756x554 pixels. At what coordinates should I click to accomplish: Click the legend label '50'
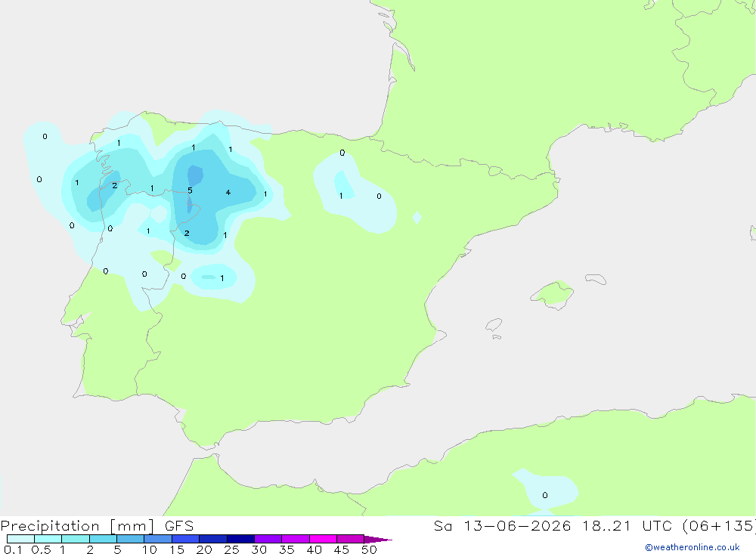pos(369,549)
